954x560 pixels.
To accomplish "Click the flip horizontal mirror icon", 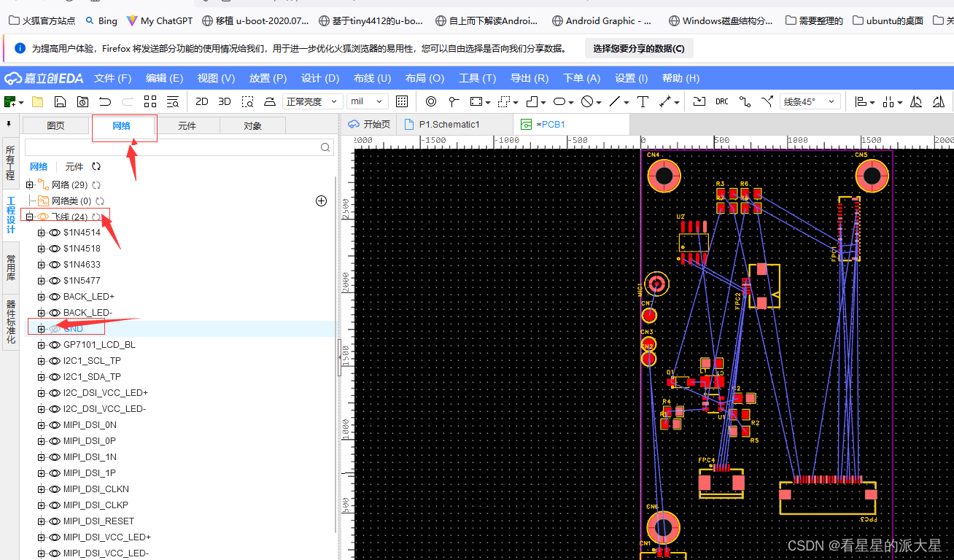I will [x=916, y=101].
